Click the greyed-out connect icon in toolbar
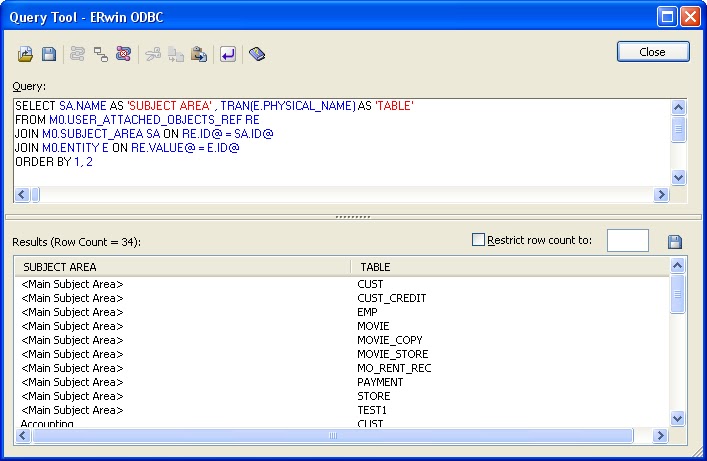 (77, 54)
